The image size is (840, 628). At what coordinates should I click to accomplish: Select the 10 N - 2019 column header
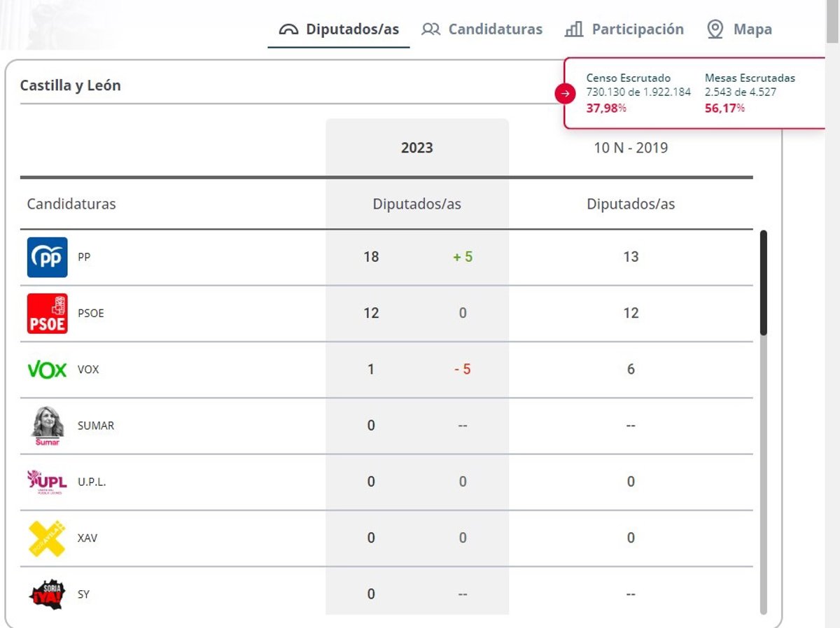631,148
